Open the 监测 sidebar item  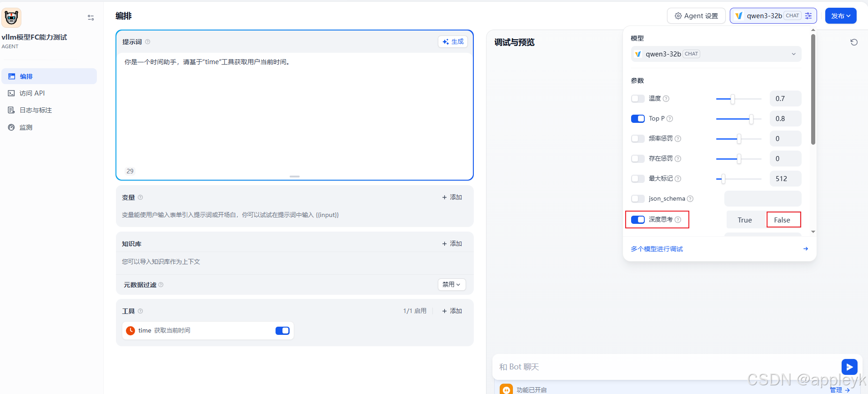(49, 127)
